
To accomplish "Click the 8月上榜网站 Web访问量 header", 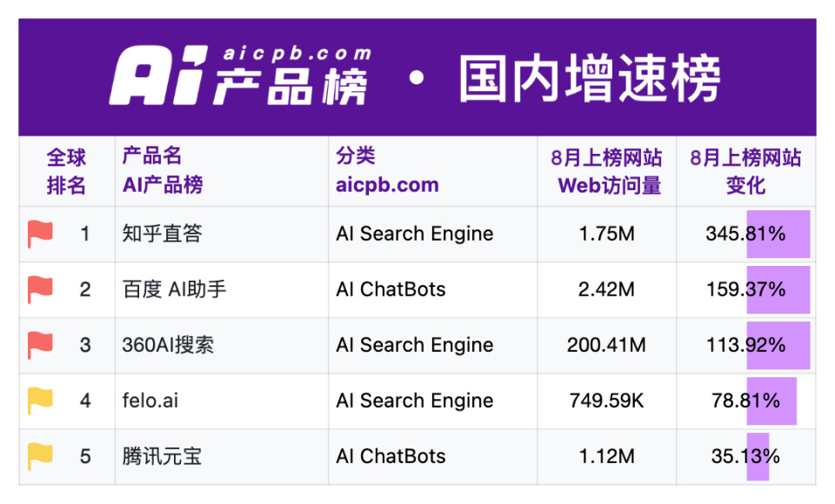I will pyautogui.click(x=606, y=171).
